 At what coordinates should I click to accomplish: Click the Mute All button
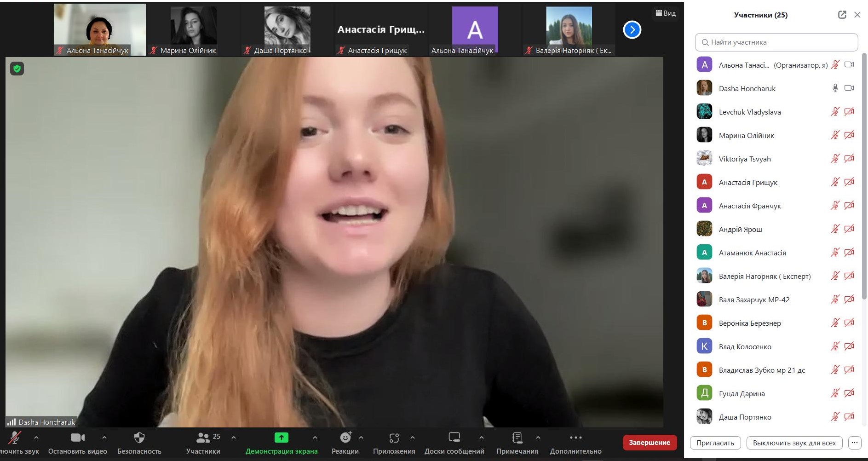click(x=794, y=443)
